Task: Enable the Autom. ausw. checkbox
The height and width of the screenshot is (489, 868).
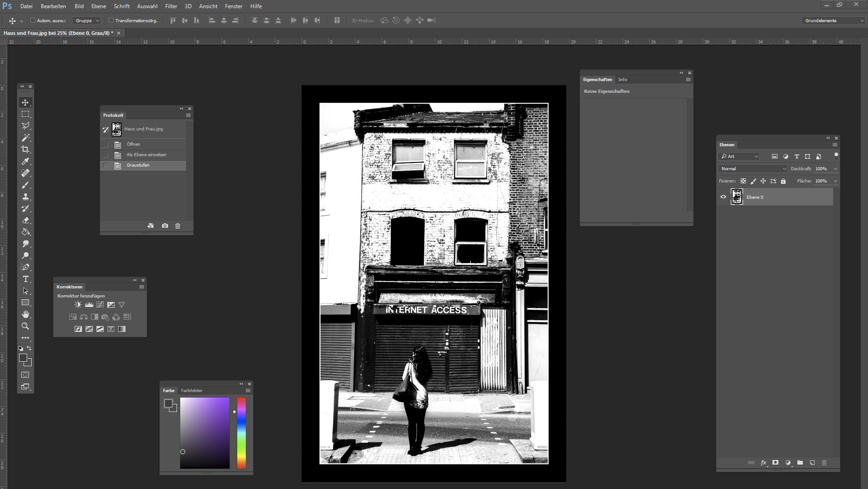Action: tap(33, 20)
